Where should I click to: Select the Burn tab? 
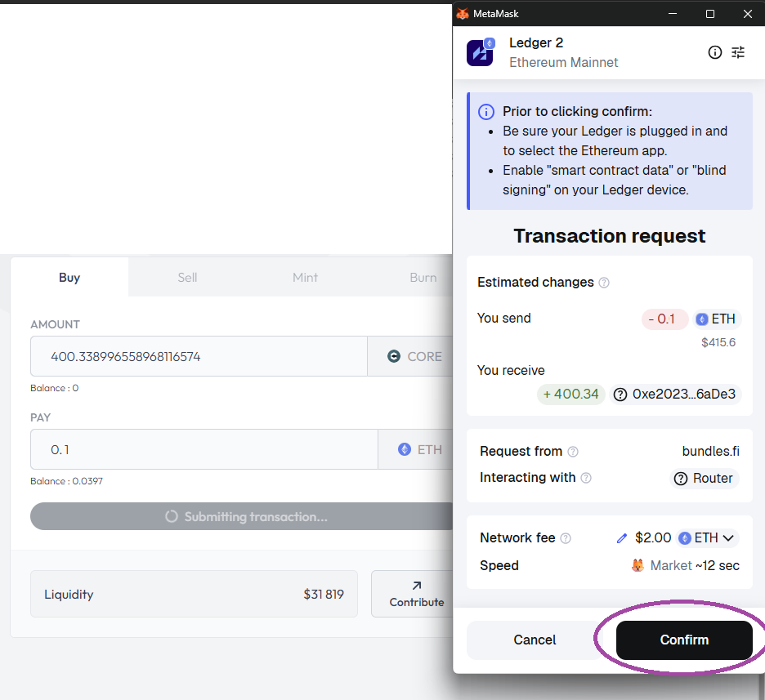423,277
